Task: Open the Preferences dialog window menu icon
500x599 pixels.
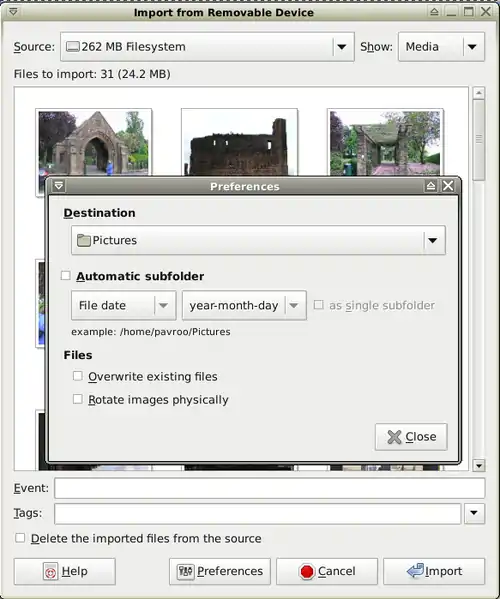Action: 58,186
